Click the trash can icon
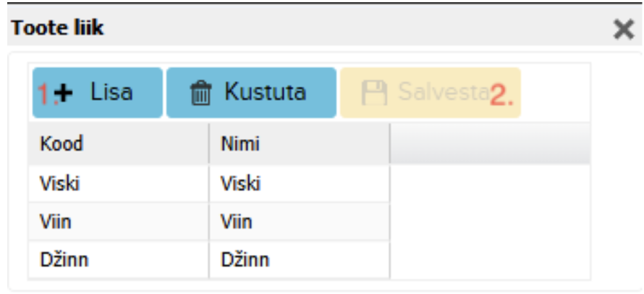The height and width of the screenshot is (294, 644). click(x=199, y=93)
